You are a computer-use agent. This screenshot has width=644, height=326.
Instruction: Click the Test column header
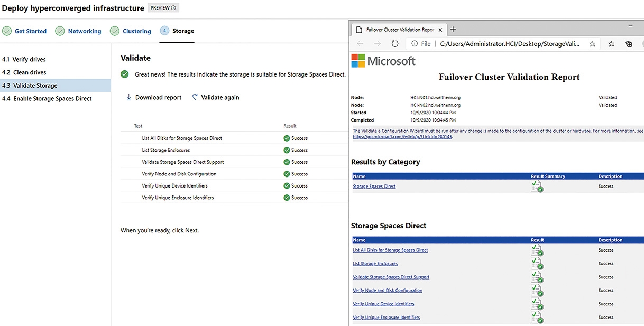[x=138, y=126]
